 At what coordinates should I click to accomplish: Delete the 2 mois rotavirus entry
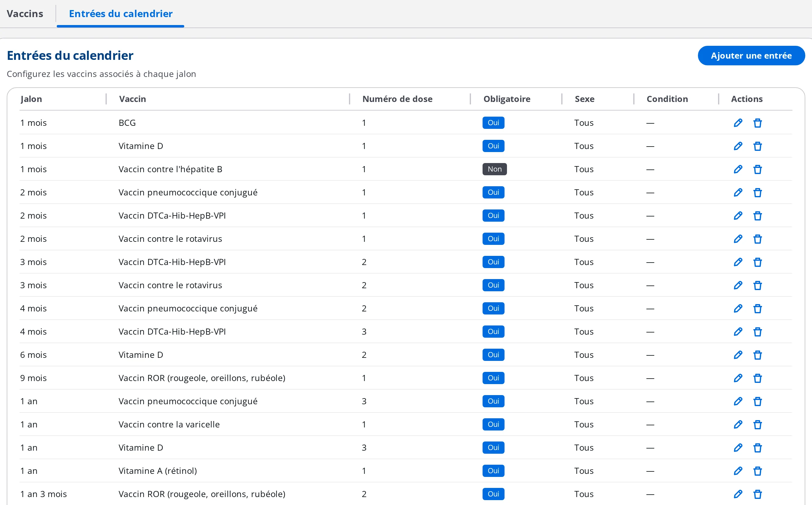click(x=758, y=239)
